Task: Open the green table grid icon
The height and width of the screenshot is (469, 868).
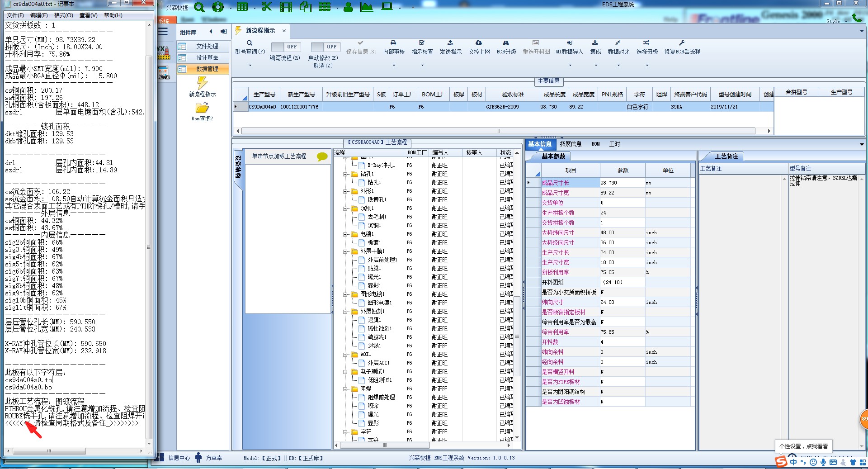Action: pos(243,7)
